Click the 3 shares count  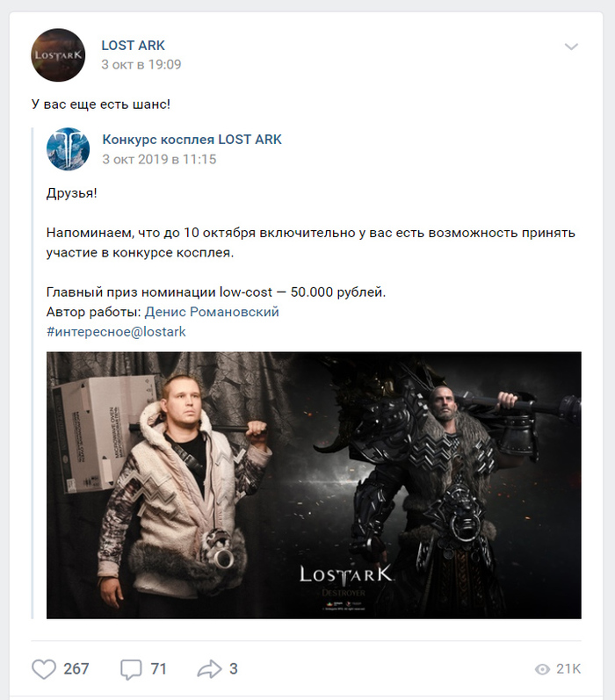[234, 668]
